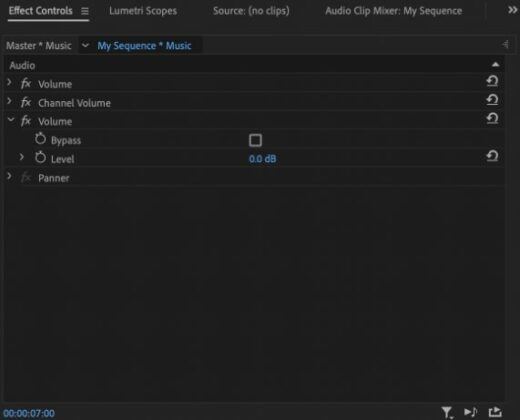This screenshot has height=420, width=520.
Task: Open the Effect Controls panel menu
Action: pos(85,11)
